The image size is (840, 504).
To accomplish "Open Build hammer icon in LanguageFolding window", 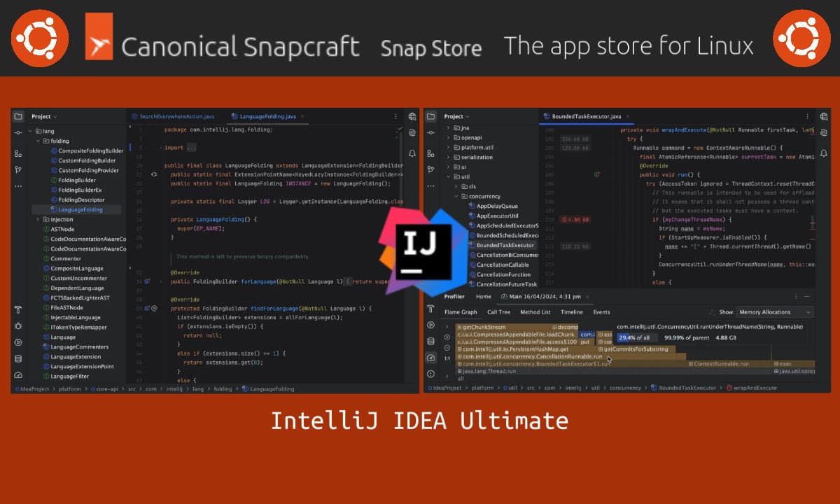I will coord(18,309).
